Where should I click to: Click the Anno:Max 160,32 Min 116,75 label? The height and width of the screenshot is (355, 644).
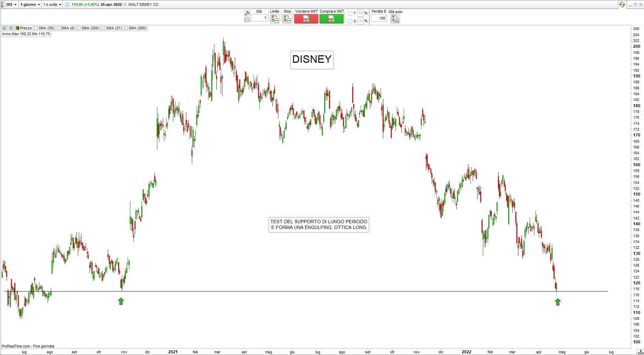(x=26, y=34)
